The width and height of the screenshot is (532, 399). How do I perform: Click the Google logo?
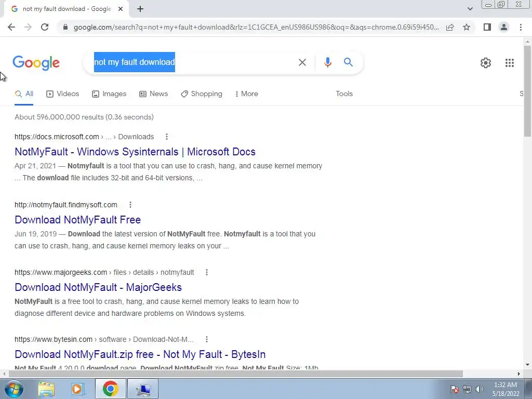pos(36,63)
